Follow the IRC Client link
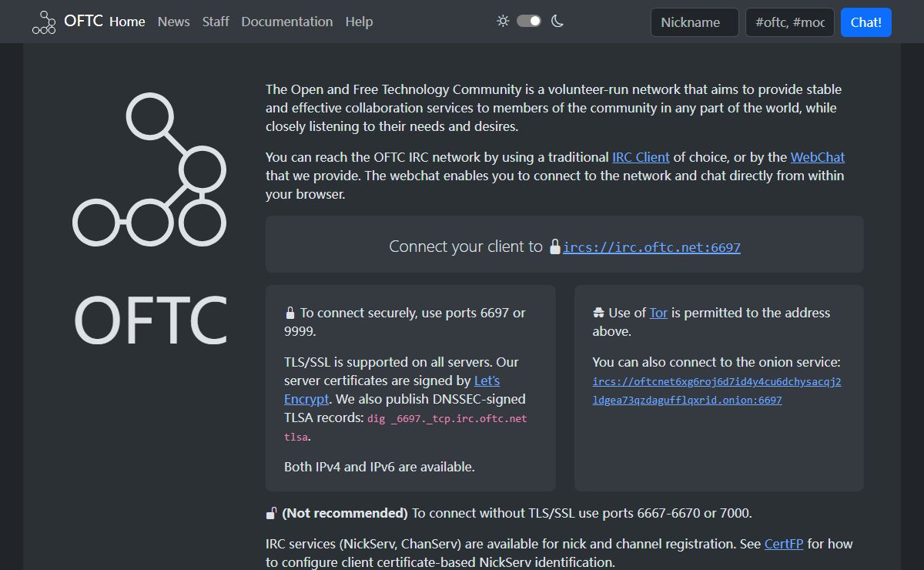This screenshot has height=570, width=924. (641, 157)
